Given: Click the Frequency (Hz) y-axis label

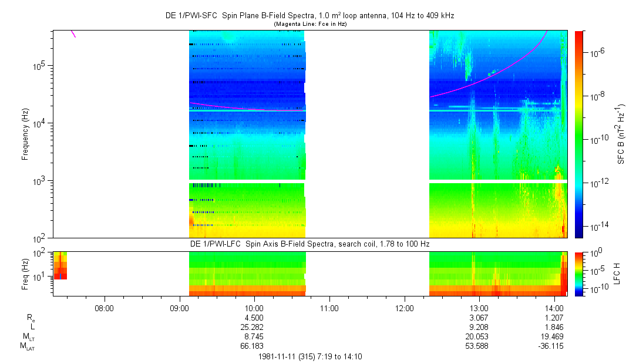Looking at the screenshot, I should [x=25, y=134].
